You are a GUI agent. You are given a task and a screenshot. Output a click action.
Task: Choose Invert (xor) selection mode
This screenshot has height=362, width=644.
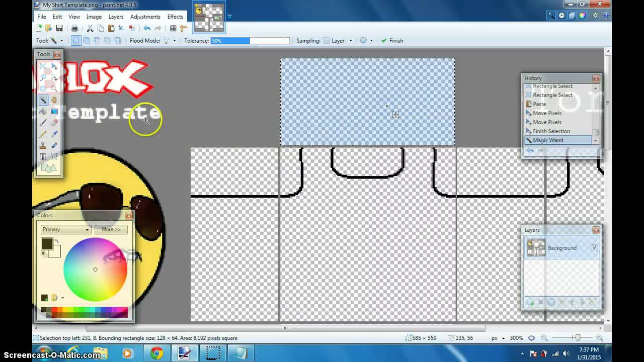coord(117,41)
